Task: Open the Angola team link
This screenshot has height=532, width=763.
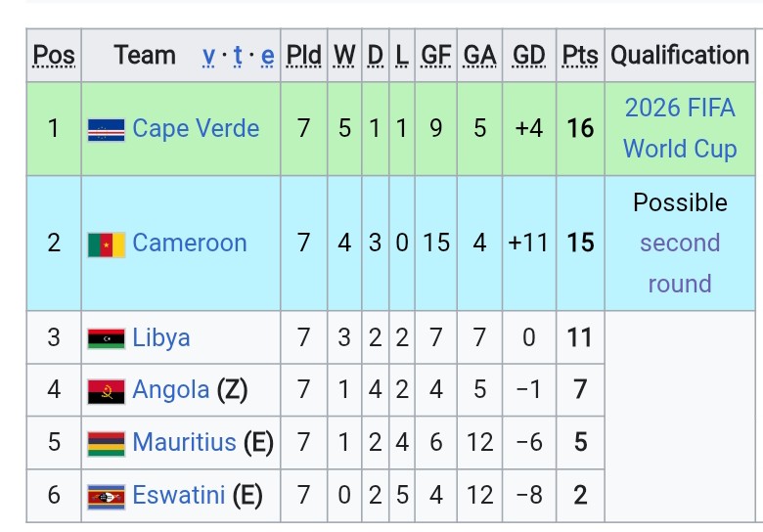Action: click(171, 389)
